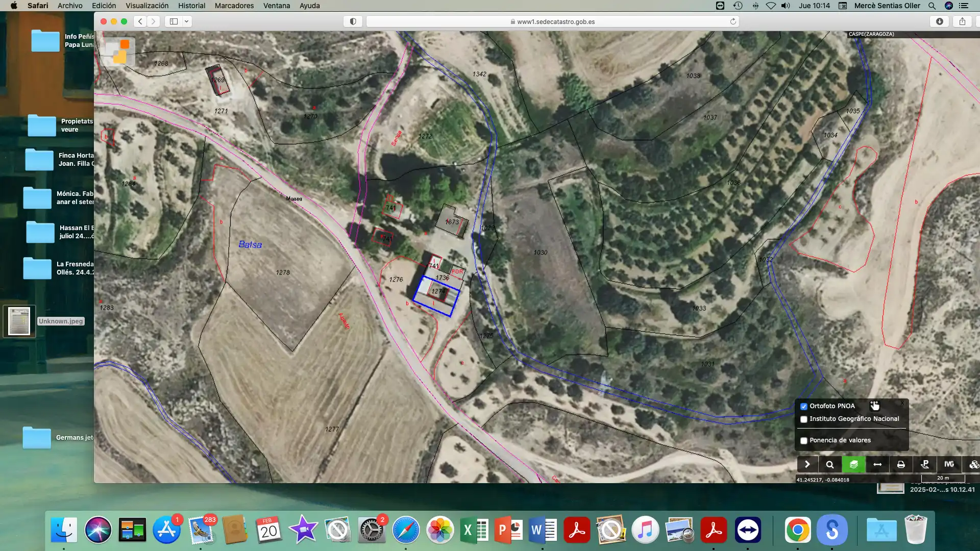Open the Ventana menu
980x551 pixels.
tap(277, 6)
